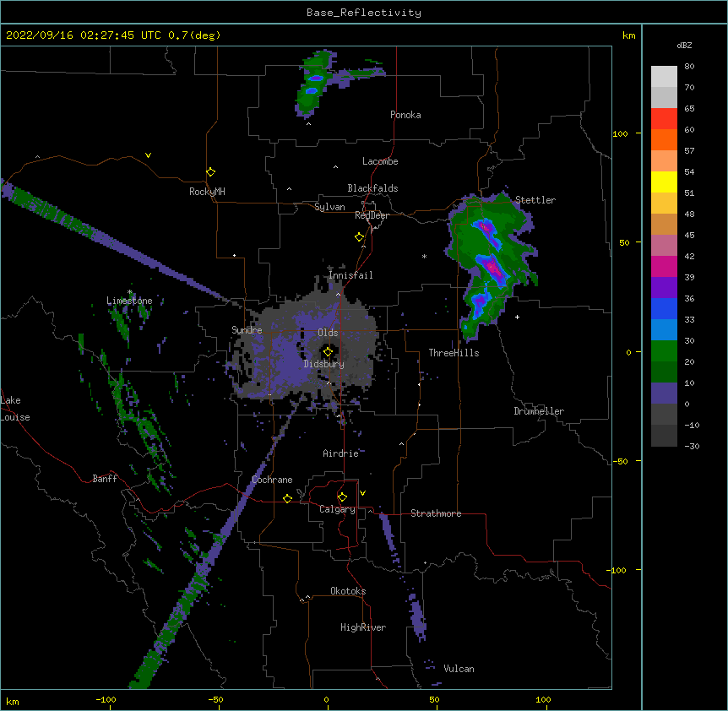Click the Lake Louise label

click(x=15, y=409)
